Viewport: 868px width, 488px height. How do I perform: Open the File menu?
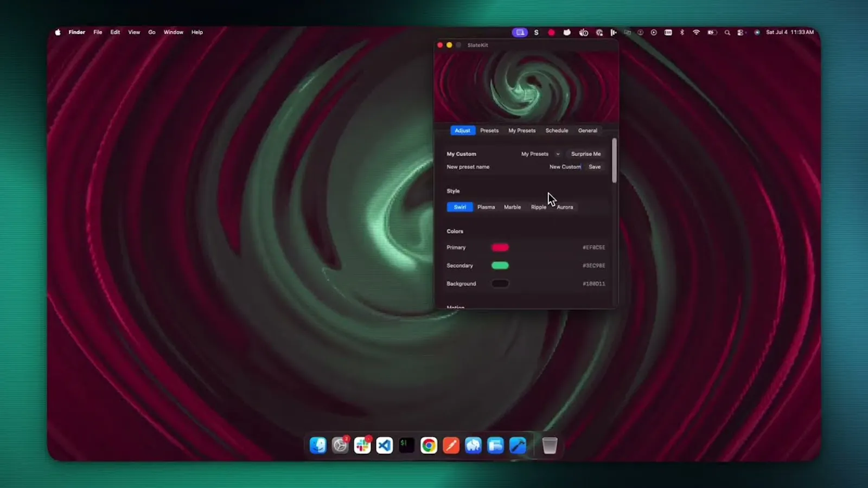98,33
